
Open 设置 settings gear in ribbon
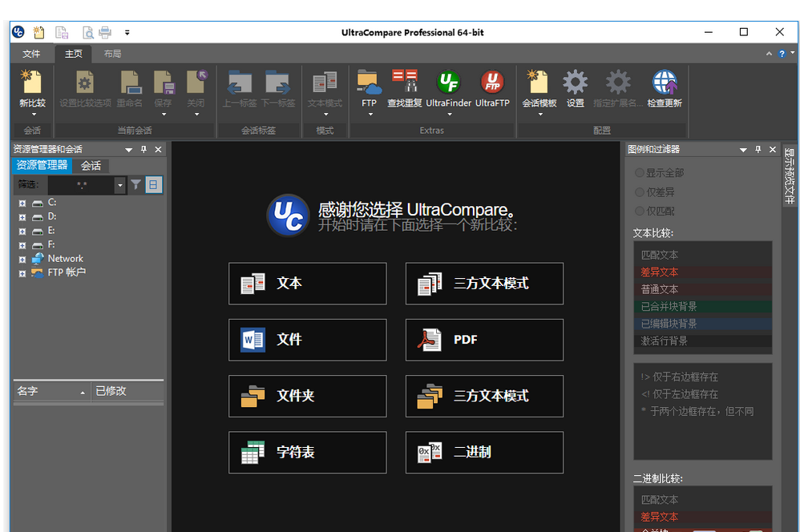click(x=576, y=82)
